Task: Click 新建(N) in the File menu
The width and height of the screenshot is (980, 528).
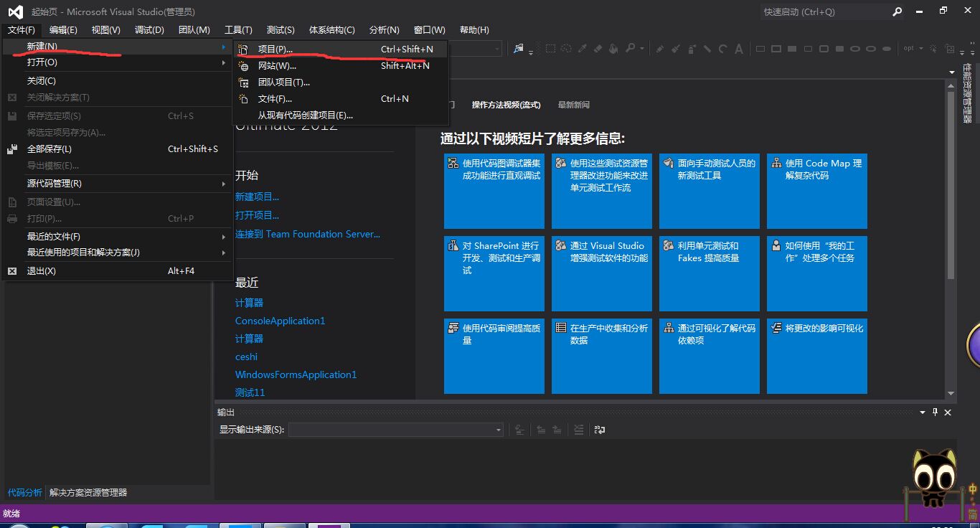Action: [117, 47]
